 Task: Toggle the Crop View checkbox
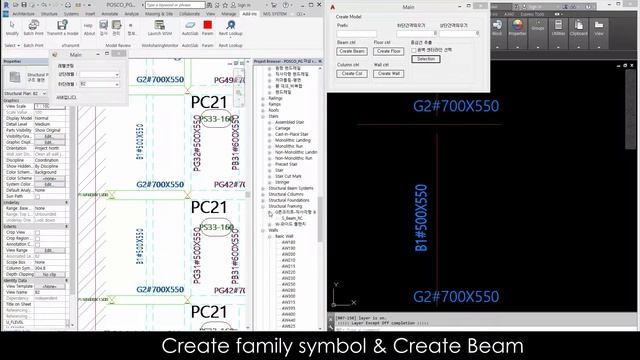[38, 232]
